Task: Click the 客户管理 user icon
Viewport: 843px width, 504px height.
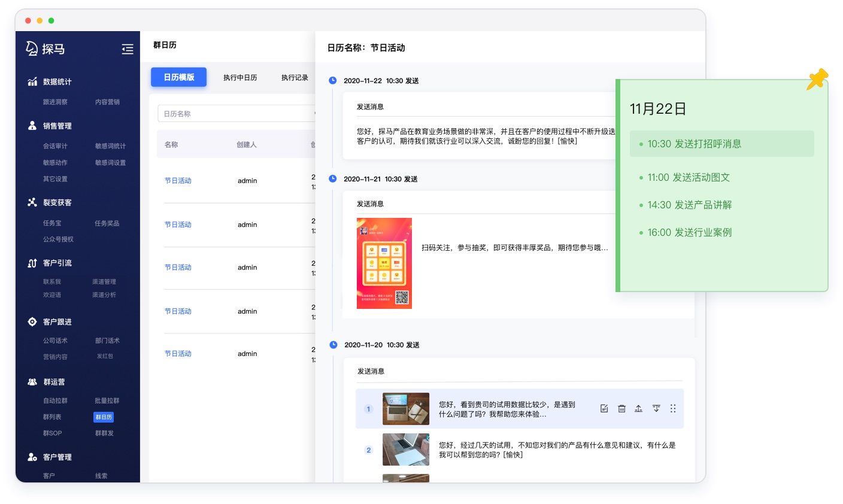Action: (32, 457)
